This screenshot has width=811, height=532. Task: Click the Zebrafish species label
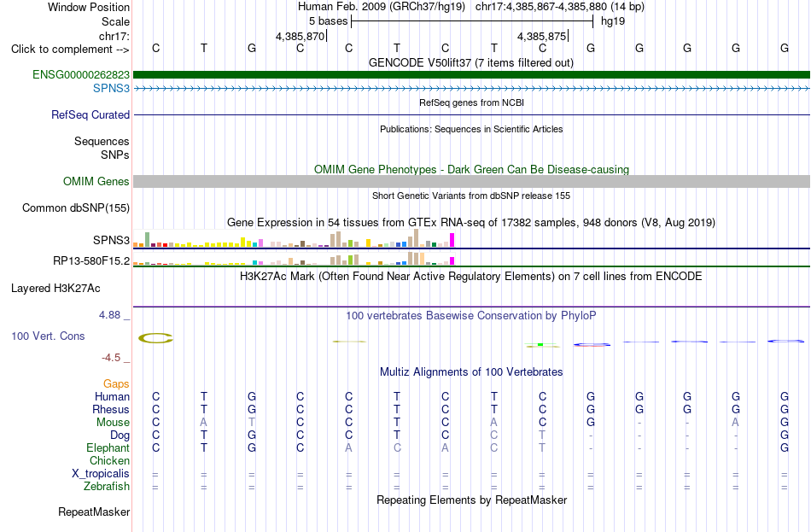coord(107,487)
